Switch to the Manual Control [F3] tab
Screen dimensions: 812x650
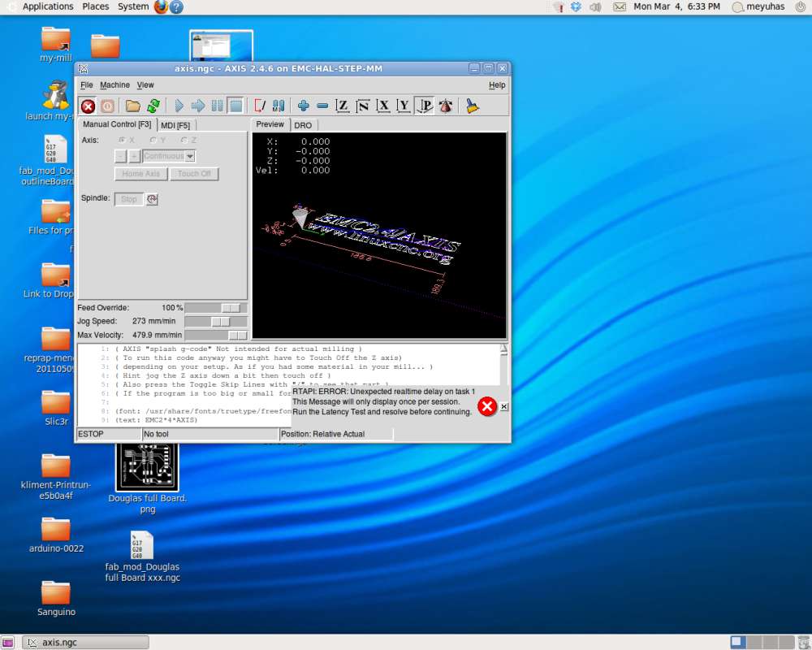[117, 124]
